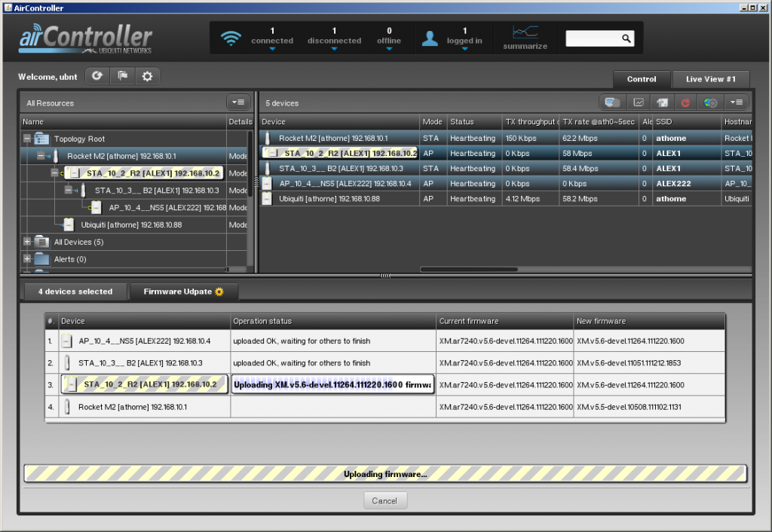The image size is (772, 532).
Task: Click Rocket M2 device icon in devices table
Action: (268, 139)
